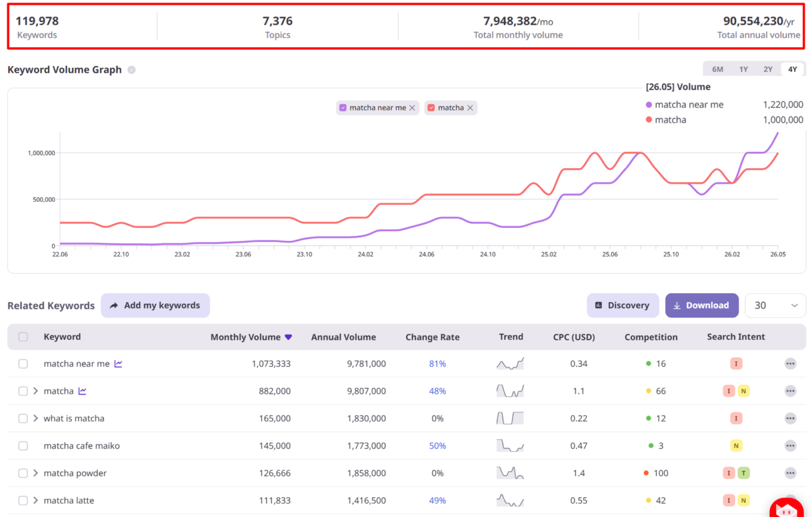Check the 'matcha near me' row checkbox
812x517 pixels.
coord(23,364)
